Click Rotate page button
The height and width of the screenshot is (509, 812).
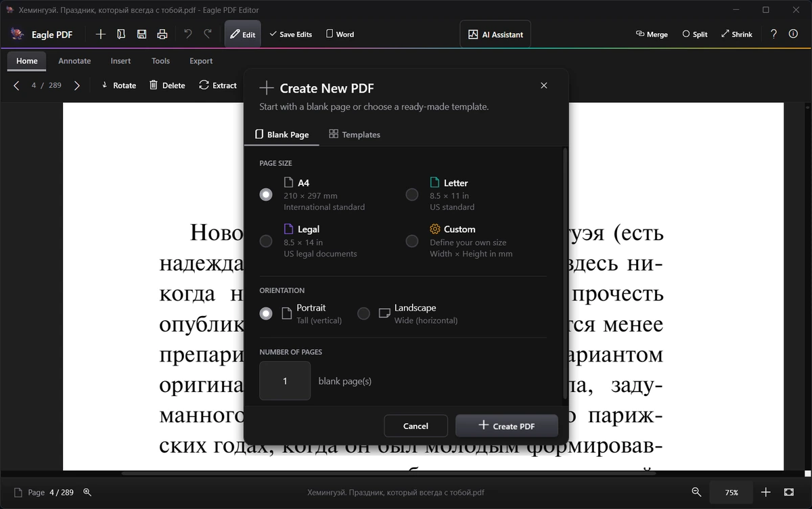118,85
